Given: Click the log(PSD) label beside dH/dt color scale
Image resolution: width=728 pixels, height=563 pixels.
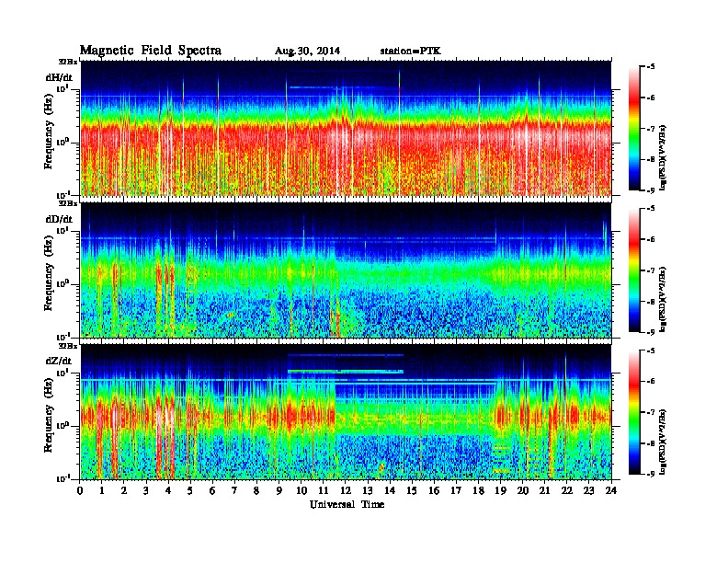Looking at the screenshot, I should point(664,157).
